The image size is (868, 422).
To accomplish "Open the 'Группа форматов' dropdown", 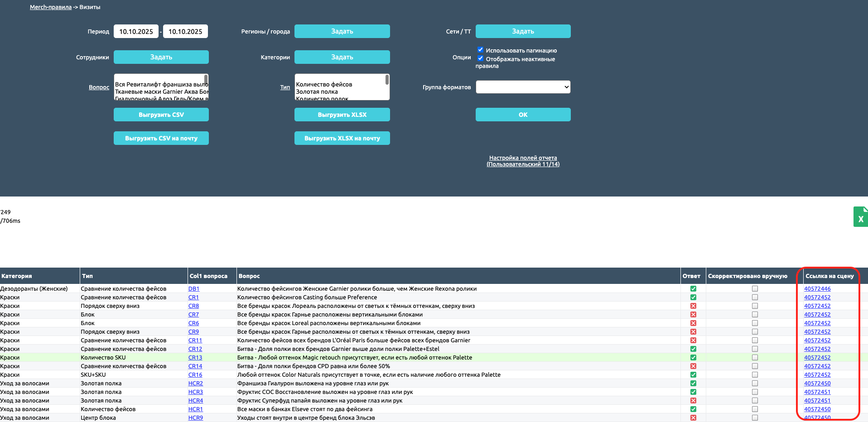I will point(523,87).
